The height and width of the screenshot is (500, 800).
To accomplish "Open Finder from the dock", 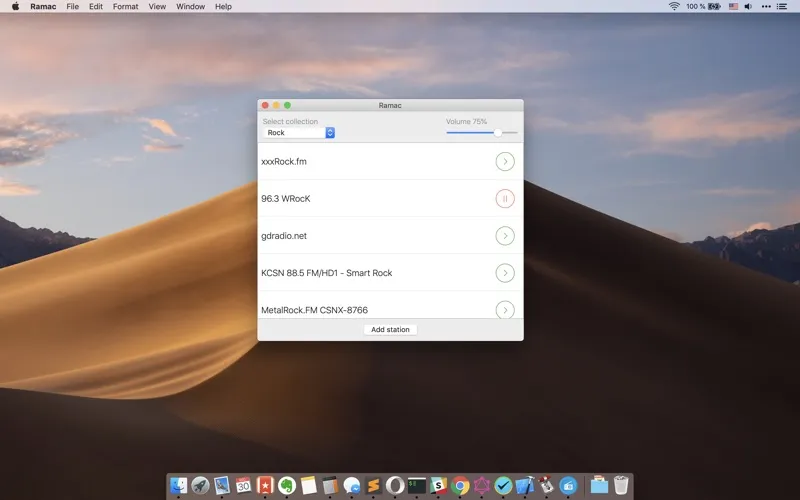I will 178,485.
